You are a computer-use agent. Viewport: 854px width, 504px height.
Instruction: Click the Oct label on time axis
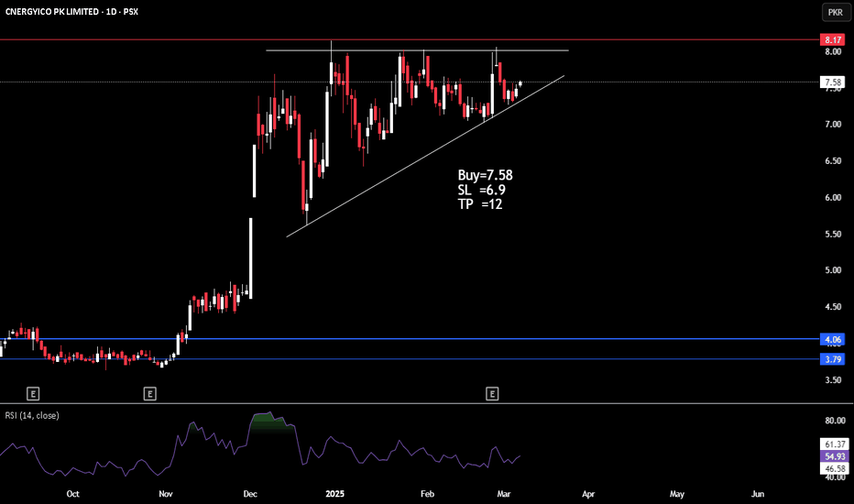72,494
